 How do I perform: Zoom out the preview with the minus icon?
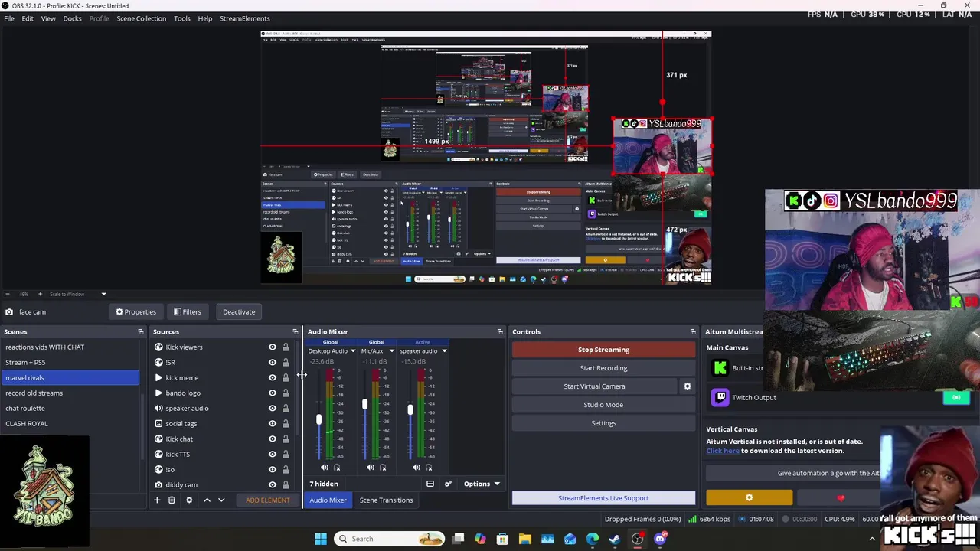tap(8, 294)
